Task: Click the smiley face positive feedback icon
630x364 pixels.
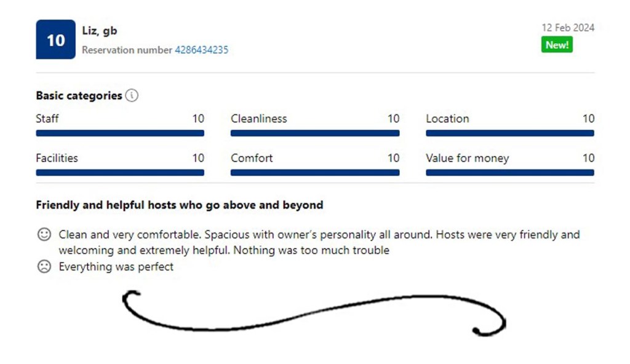Action: tap(44, 234)
